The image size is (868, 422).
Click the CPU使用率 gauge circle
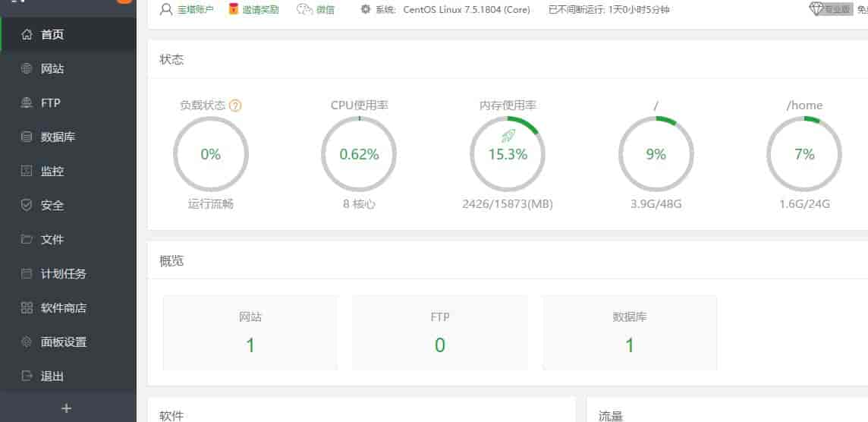[359, 154]
